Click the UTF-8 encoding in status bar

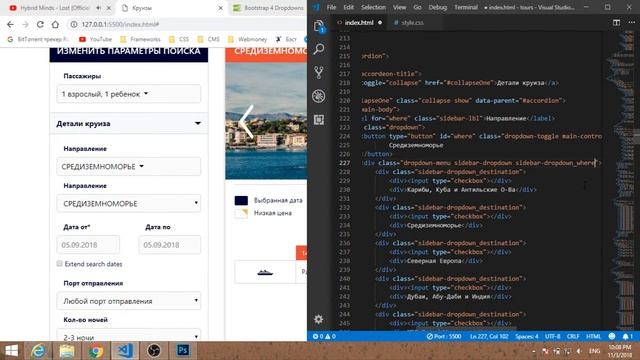click(553, 336)
